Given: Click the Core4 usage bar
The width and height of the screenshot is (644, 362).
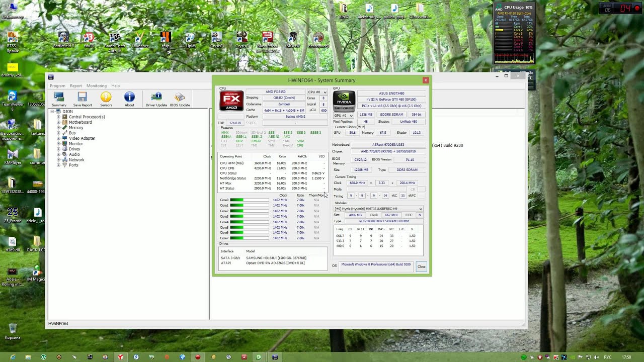Looking at the screenshot, I should pos(250,222).
